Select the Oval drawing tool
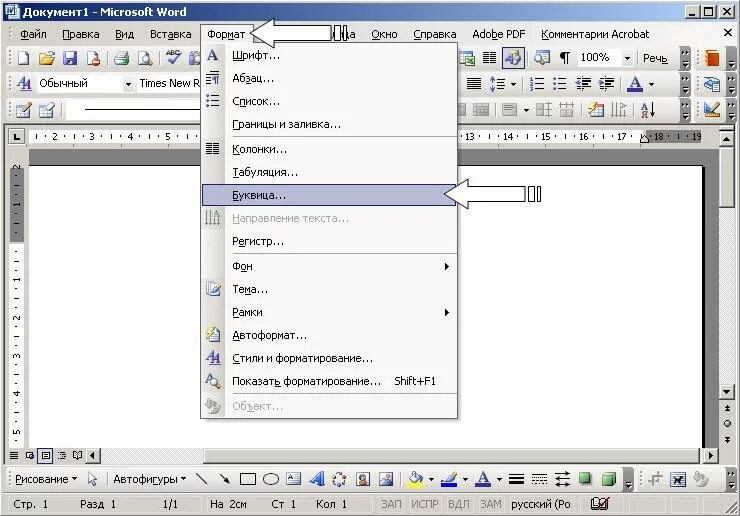740x516 pixels. pyautogui.click(x=270, y=479)
